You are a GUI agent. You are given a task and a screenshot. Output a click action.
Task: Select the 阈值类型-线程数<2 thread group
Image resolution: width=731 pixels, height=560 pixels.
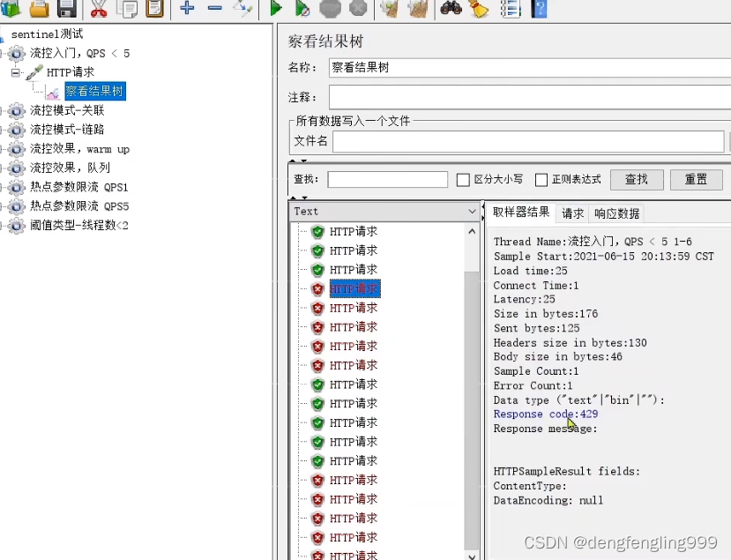79,225
